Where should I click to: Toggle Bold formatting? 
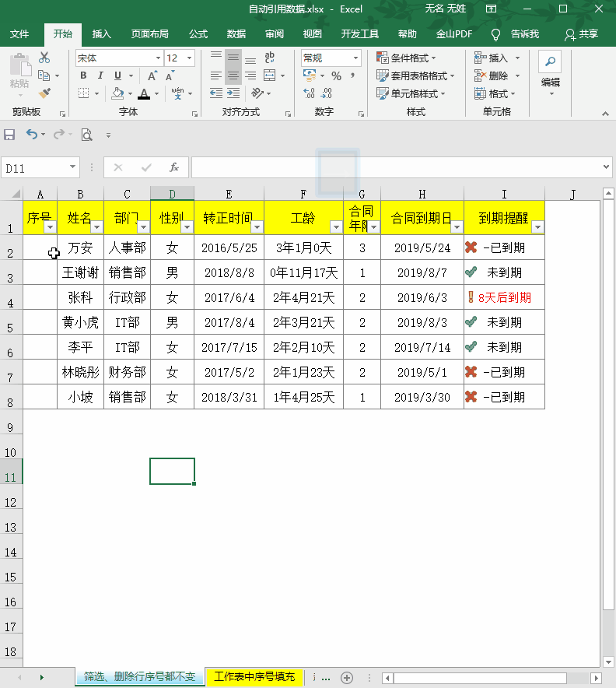coord(83,75)
